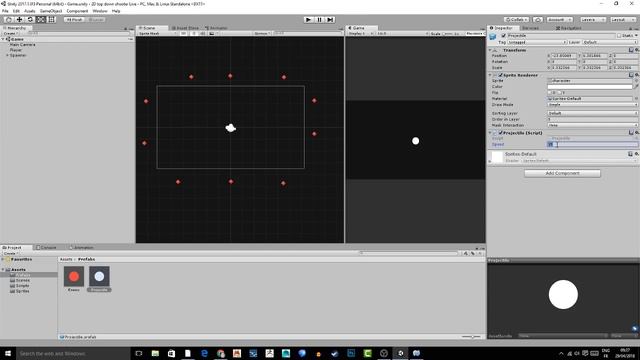The height and width of the screenshot is (360, 640).
Task: Switch to the Asset Store tab
Action: pos(185,28)
